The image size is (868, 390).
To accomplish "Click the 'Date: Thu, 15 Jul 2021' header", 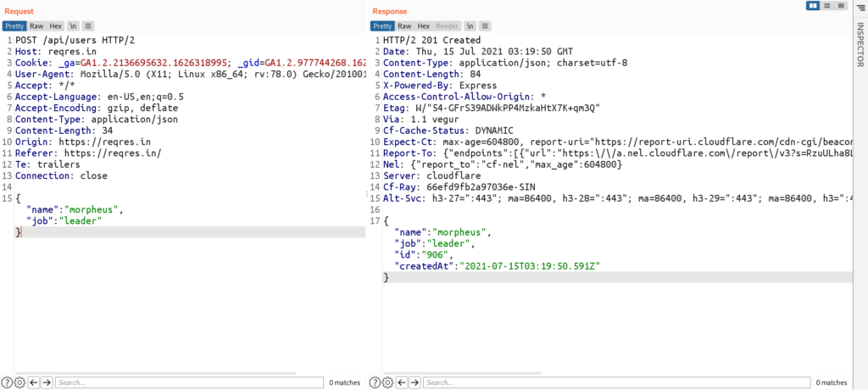I will click(x=478, y=52).
